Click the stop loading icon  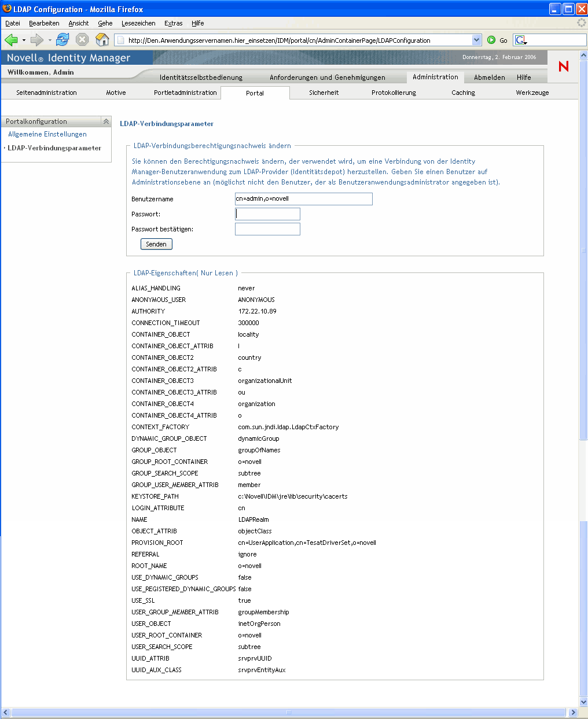tap(82, 40)
